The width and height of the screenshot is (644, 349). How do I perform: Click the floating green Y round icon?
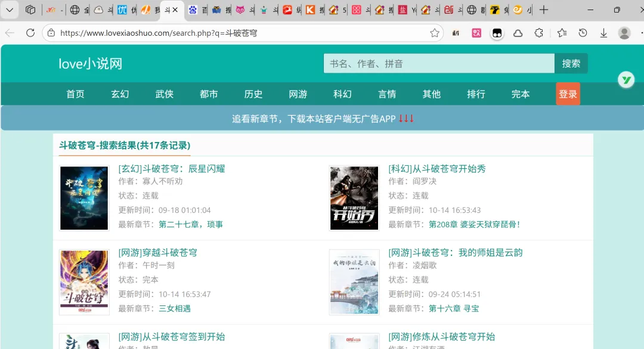(x=626, y=80)
